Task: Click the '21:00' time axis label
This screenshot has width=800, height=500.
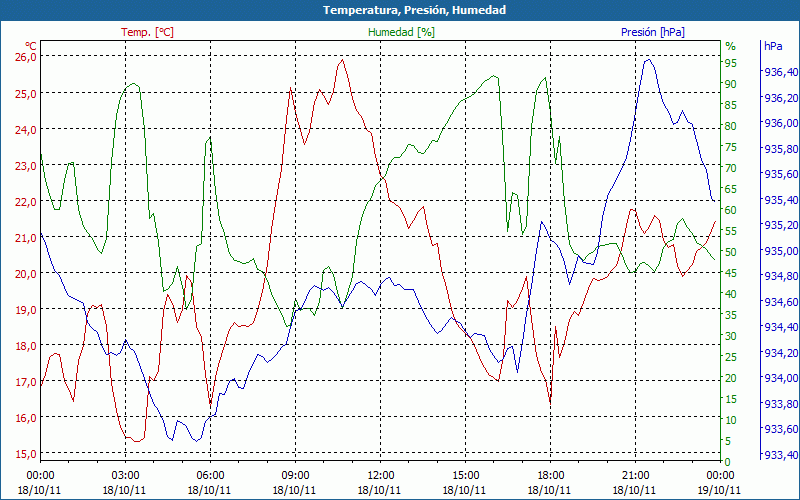Action: (635, 476)
